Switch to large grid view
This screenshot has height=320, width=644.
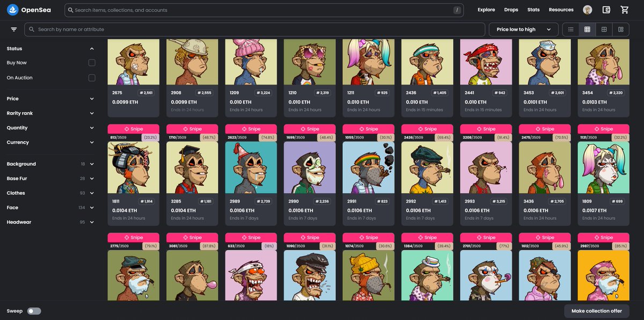click(x=604, y=29)
